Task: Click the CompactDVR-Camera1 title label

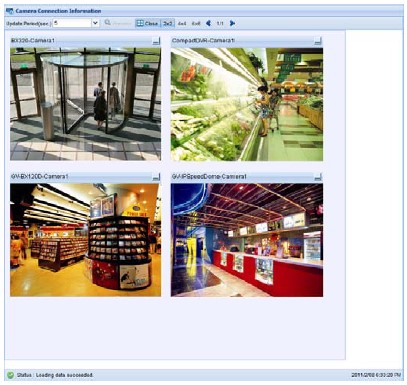Action: tap(203, 41)
